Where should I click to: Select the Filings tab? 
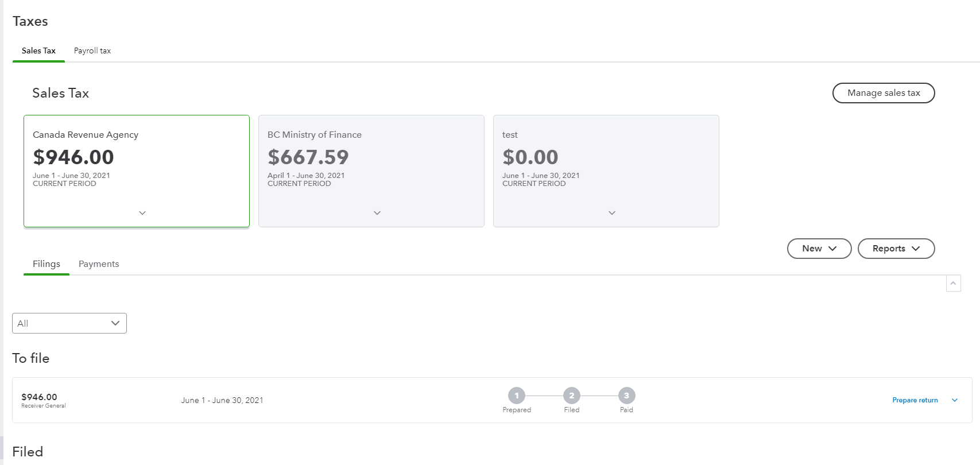(x=47, y=264)
